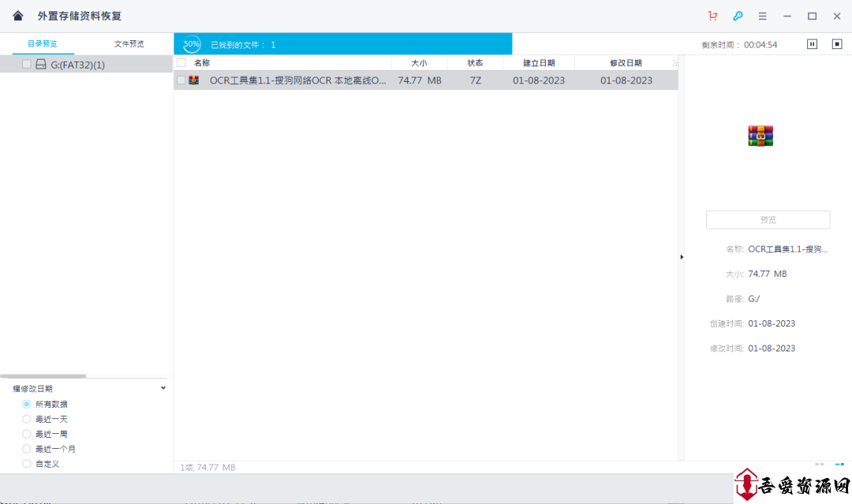
Task: Select the G:(FAT32)(1) tree item
Action: point(87,64)
